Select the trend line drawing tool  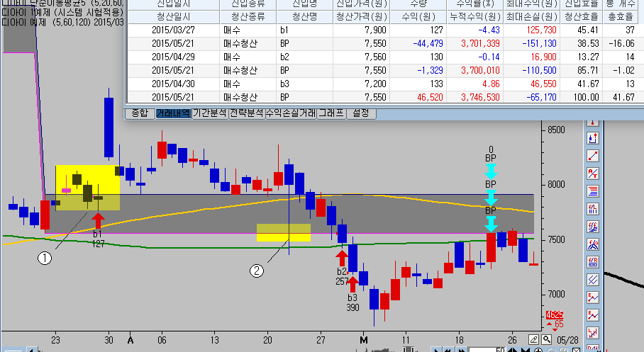(593, 156)
